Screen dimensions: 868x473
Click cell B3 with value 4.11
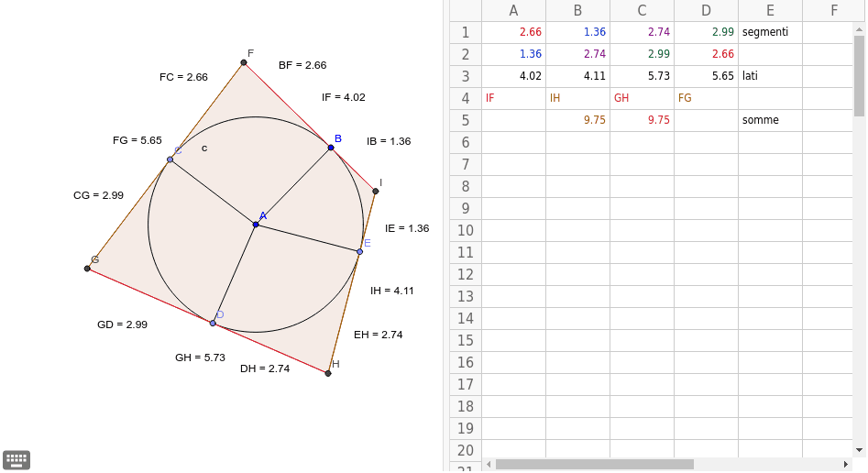coord(578,76)
